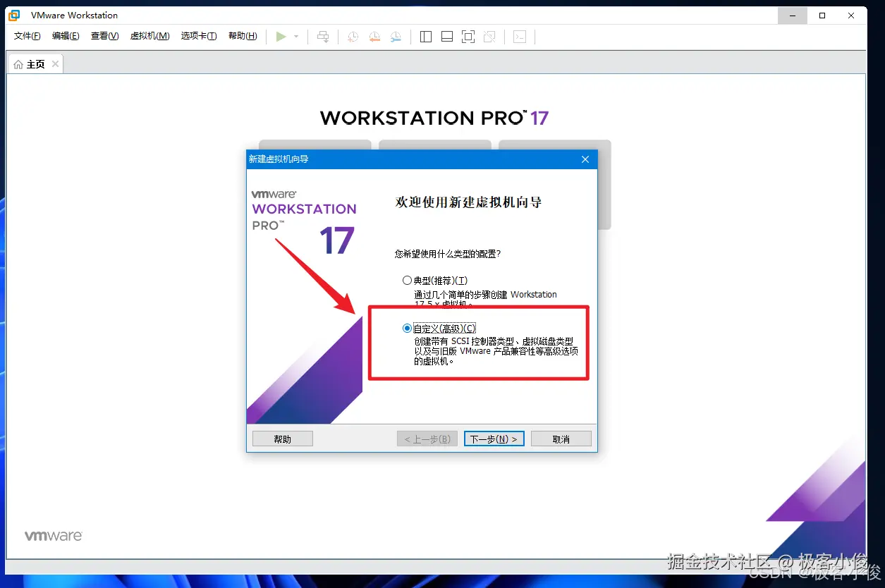
Task: Open the 选项卡(T) menu
Action: tap(199, 36)
